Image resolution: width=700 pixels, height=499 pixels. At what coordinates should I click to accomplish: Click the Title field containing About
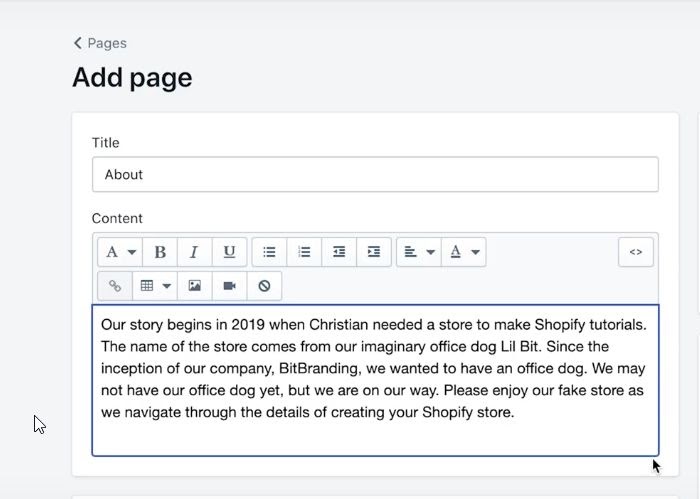[375, 174]
